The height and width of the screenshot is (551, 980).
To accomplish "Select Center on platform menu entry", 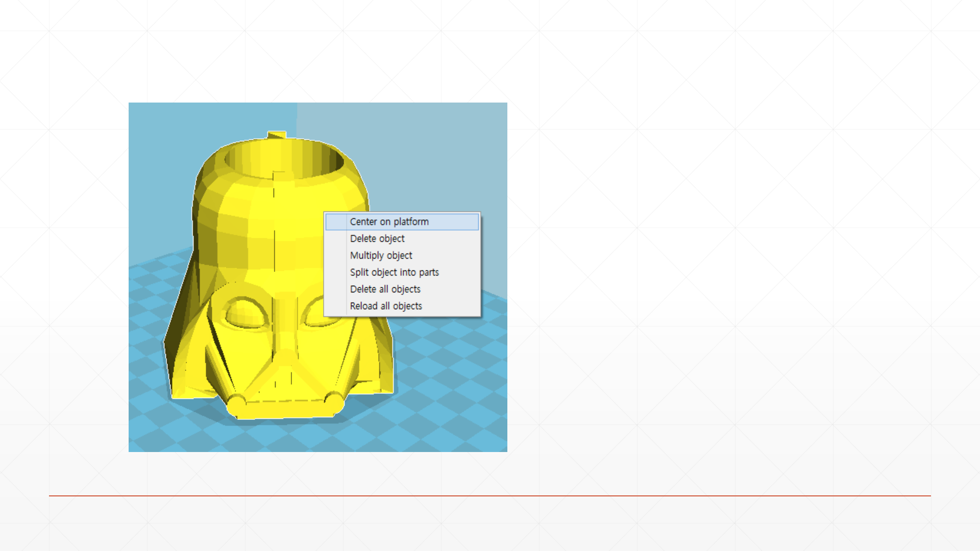I will coord(389,222).
